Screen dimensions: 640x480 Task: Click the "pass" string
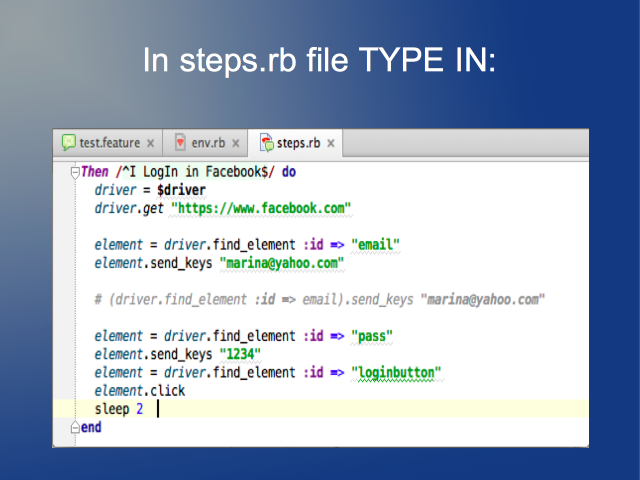(x=371, y=336)
